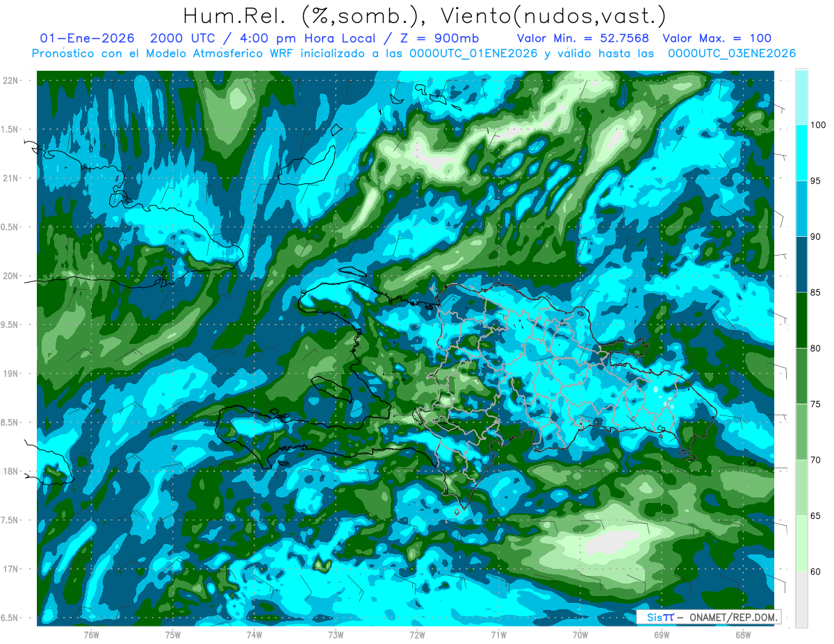Image resolution: width=834 pixels, height=644 pixels.
Task: Pick the 90–95 medium blue legend band
Action: click(x=801, y=208)
